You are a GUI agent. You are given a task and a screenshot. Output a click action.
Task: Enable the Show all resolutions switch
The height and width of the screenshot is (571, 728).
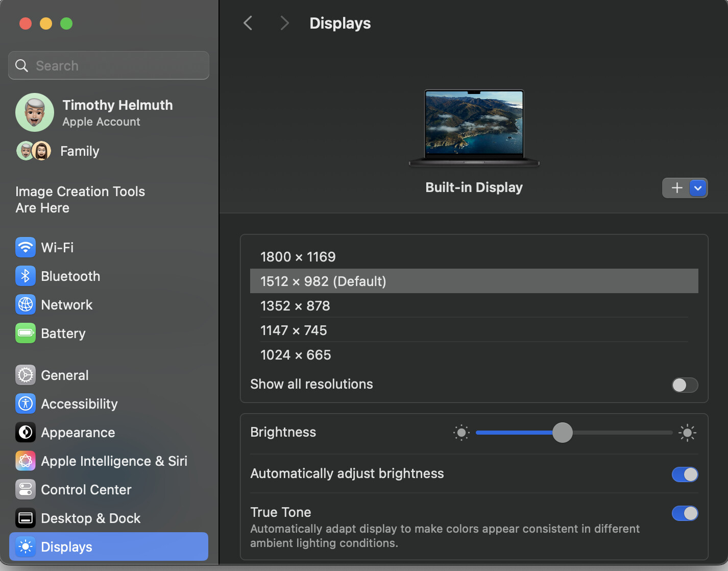pyautogui.click(x=685, y=385)
